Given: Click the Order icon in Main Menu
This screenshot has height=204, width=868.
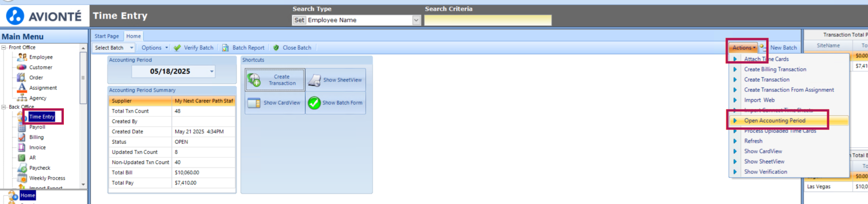Looking at the screenshot, I should point(21,77).
